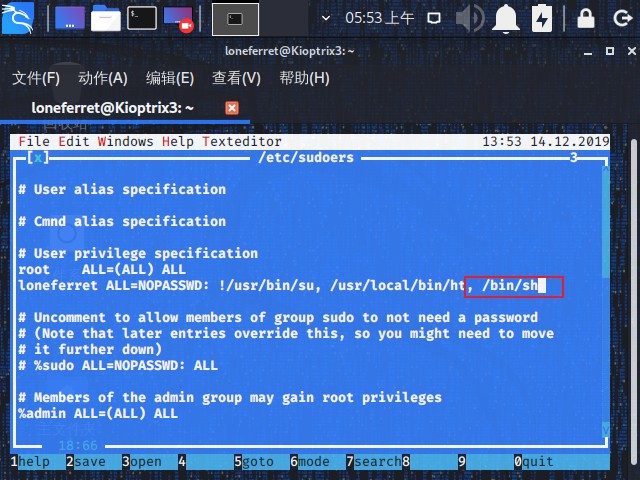Click the terminal window vertical scrollbar

(633, 303)
